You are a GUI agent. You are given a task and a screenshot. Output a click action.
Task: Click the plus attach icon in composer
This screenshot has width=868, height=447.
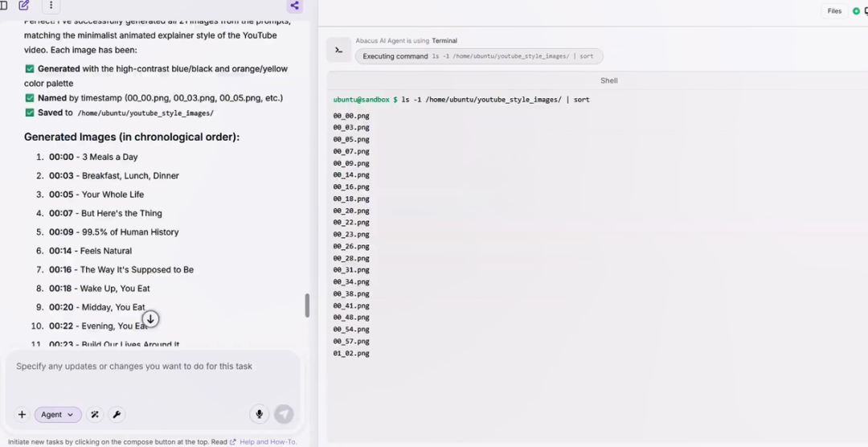click(x=22, y=414)
